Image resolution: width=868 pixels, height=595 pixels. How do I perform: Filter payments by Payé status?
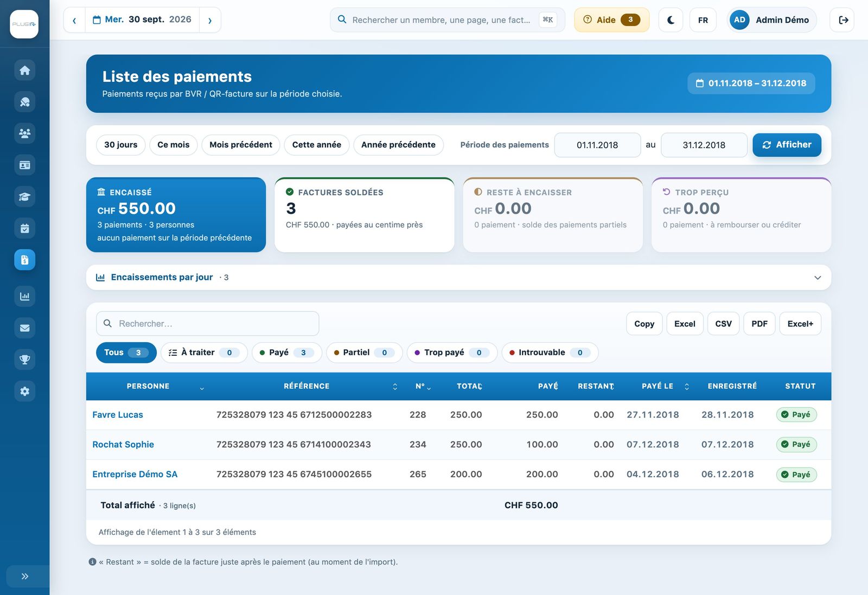286,353
